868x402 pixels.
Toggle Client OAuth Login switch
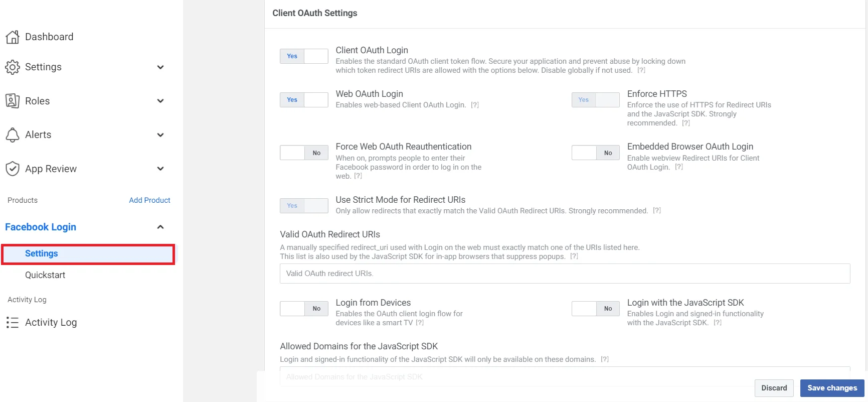coord(304,56)
